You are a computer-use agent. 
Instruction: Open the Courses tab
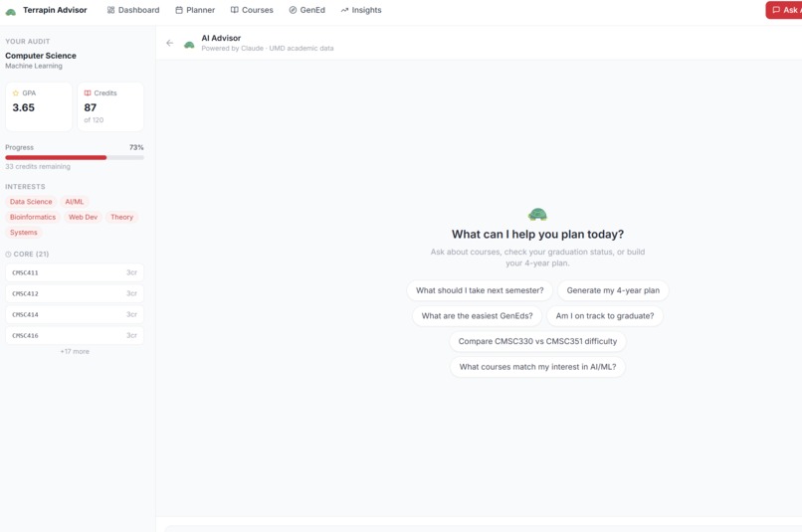pyautogui.click(x=252, y=10)
